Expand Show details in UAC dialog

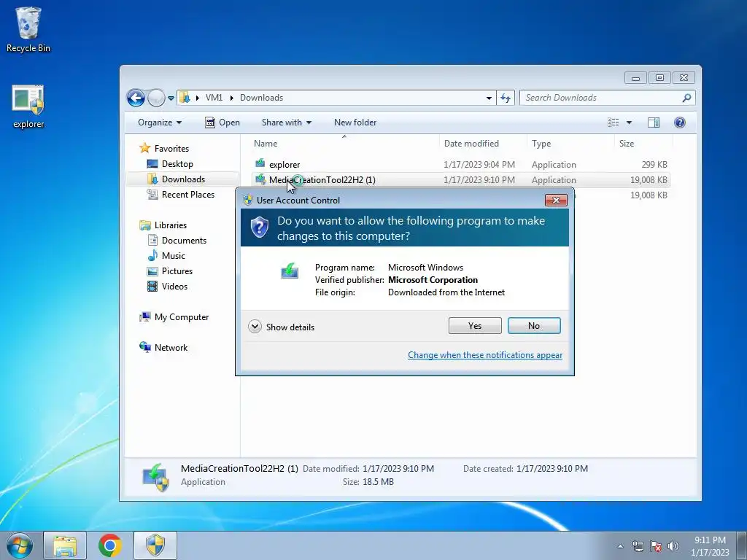coord(282,327)
